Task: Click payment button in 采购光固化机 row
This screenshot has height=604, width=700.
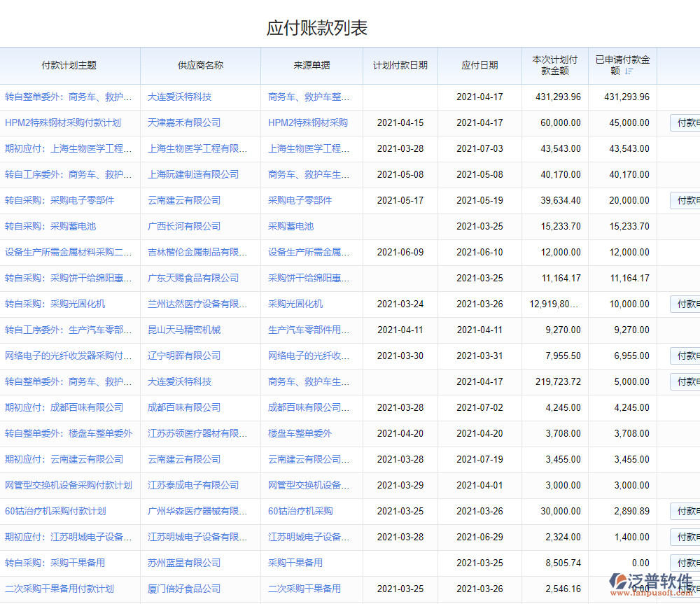Action: tap(685, 304)
